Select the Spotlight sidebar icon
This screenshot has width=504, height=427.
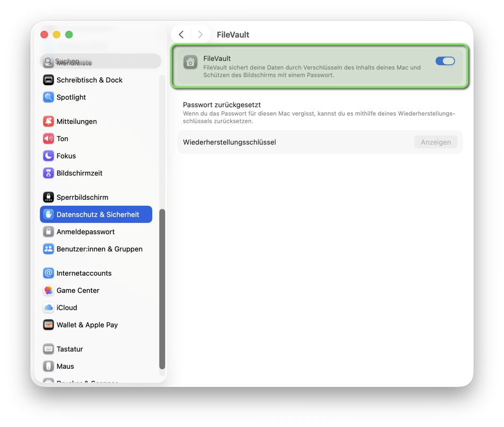pyautogui.click(x=48, y=97)
